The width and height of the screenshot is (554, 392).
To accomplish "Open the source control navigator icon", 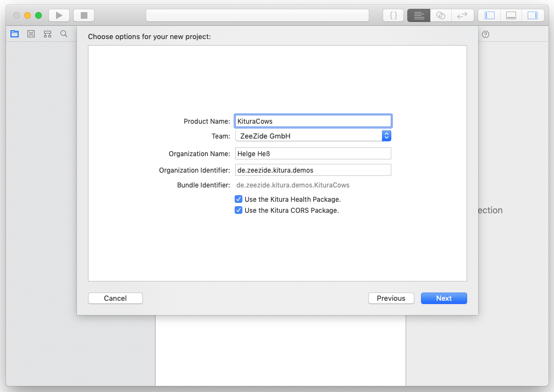I will click(31, 34).
